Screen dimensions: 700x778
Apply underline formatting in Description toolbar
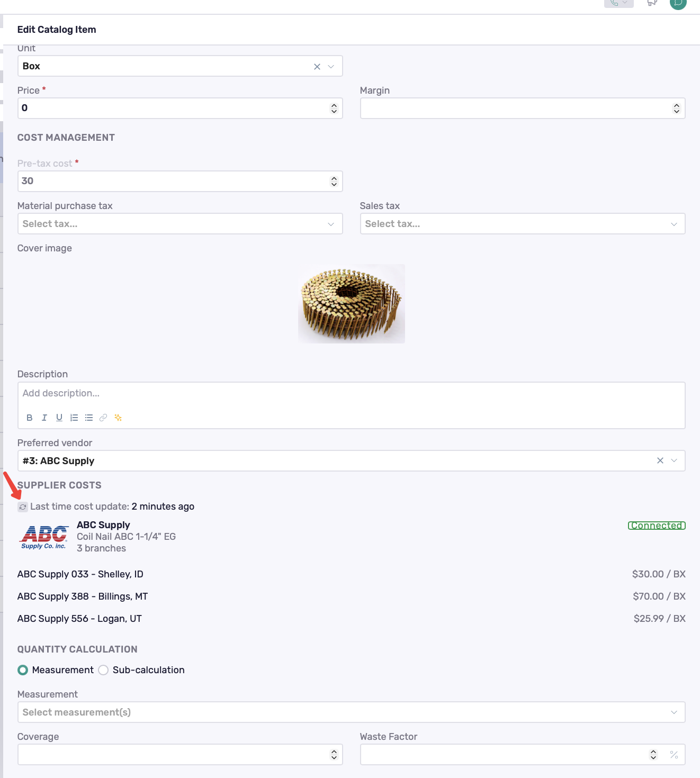59,418
